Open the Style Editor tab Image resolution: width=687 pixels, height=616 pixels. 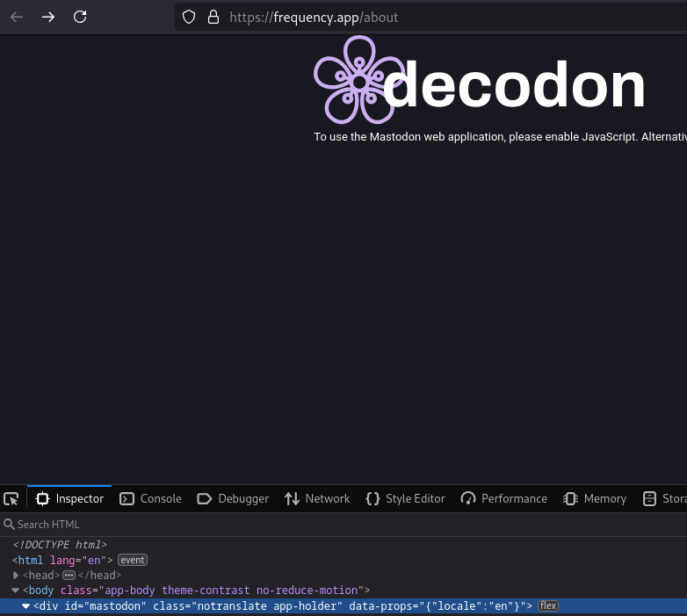coord(405,498)
